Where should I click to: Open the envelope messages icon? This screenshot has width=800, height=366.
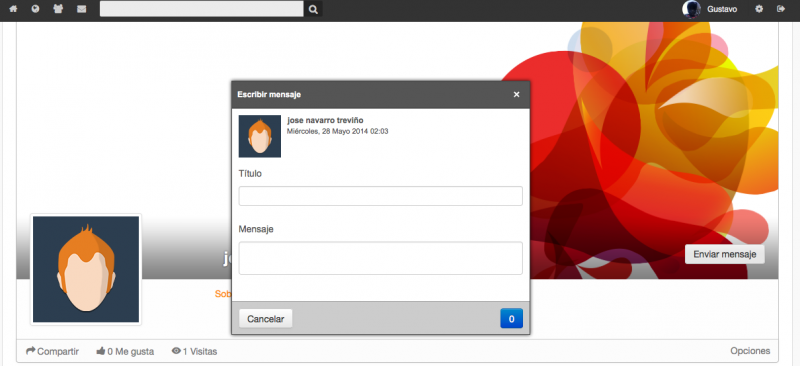[x=82, y=9]
